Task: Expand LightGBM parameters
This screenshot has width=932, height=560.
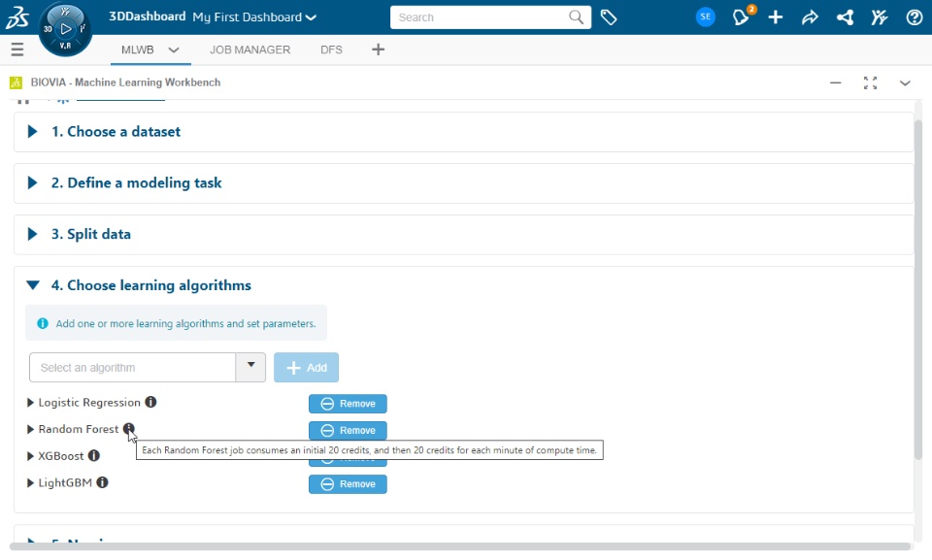Action: click(30, 482)
